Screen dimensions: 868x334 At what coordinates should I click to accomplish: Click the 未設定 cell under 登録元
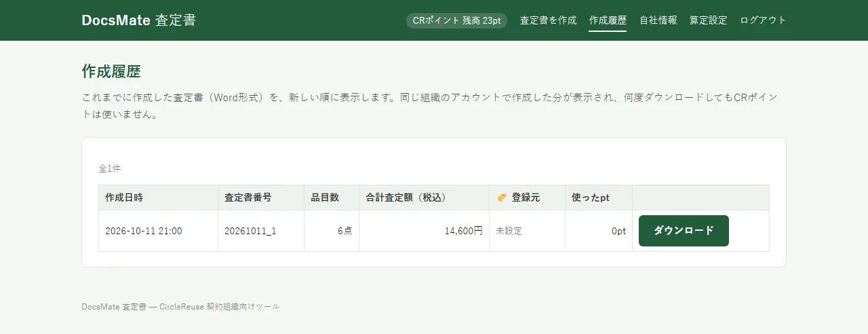[527, 231]
